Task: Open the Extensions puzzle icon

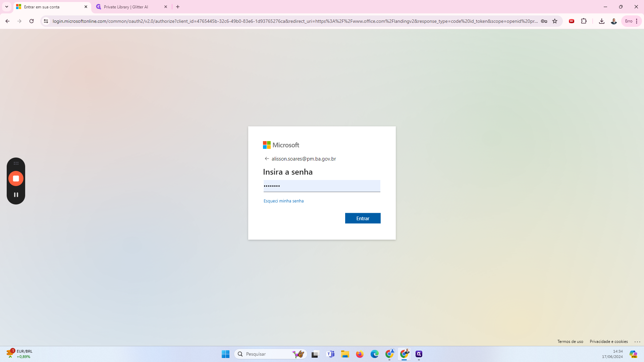Action: (x=584, y=21)
